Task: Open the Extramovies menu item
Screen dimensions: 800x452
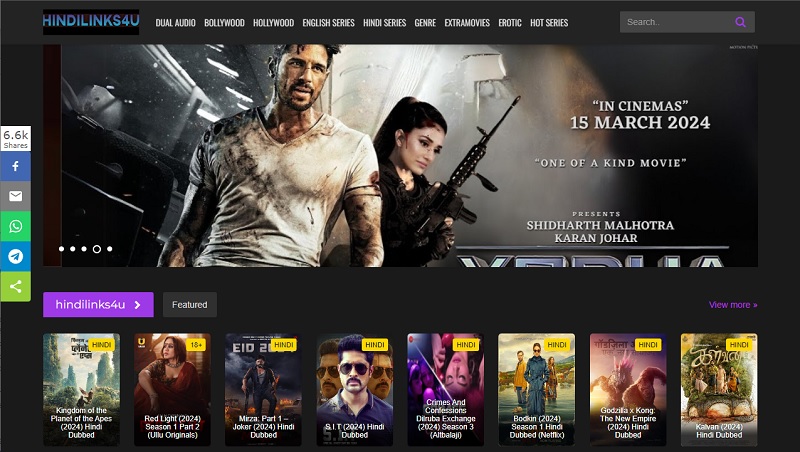Action: pyautogui.click(x=467, y=23)
